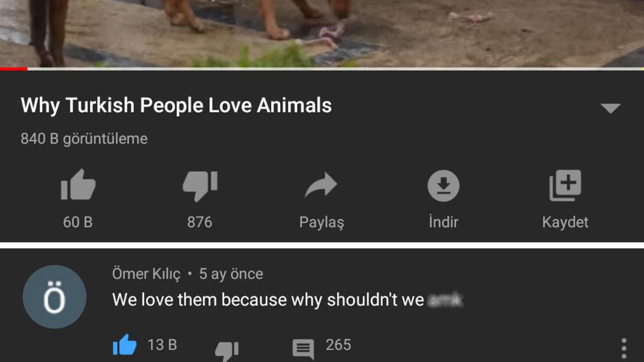Open the Ömer Kılıç username link
Screen dimensions: 644x362
click(147, 274)
